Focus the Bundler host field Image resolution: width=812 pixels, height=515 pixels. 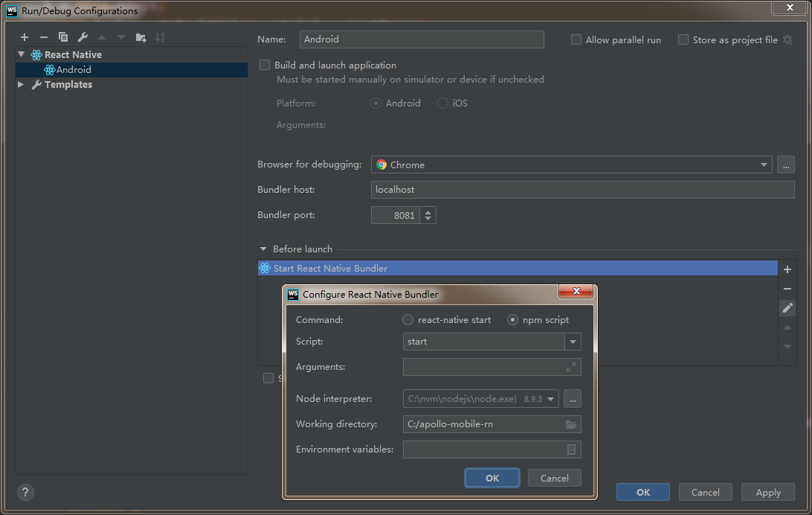582,190
